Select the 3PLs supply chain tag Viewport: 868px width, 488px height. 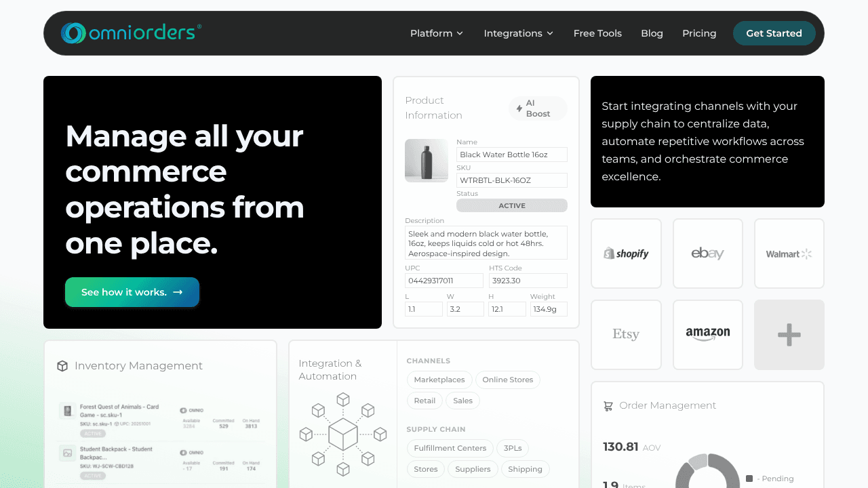513,448
